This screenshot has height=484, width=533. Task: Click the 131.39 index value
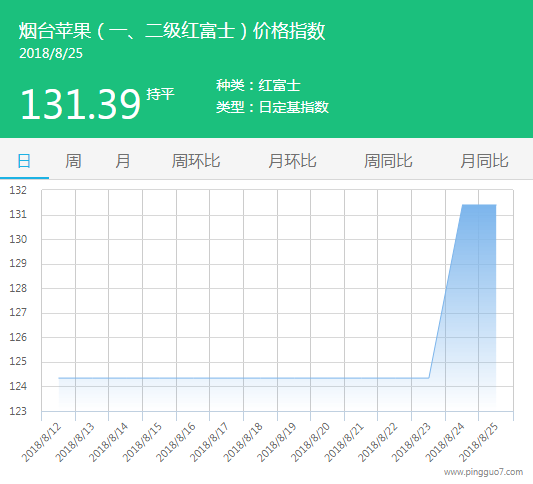tap(81, 104)
